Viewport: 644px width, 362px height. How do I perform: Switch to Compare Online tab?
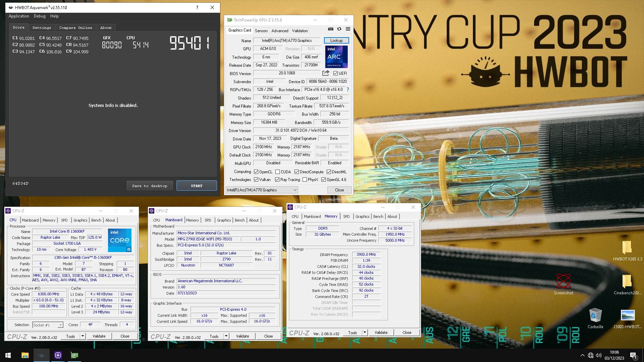point(76,27)
